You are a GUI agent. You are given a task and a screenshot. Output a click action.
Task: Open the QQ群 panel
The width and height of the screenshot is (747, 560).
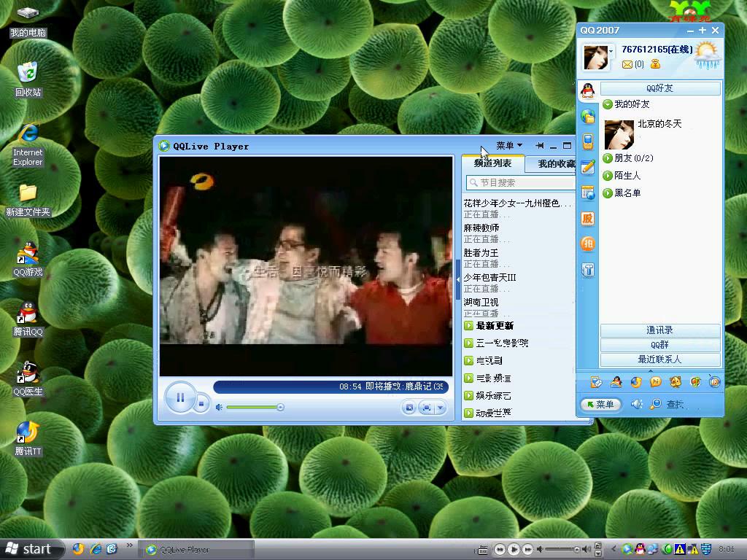coord(659,345)
